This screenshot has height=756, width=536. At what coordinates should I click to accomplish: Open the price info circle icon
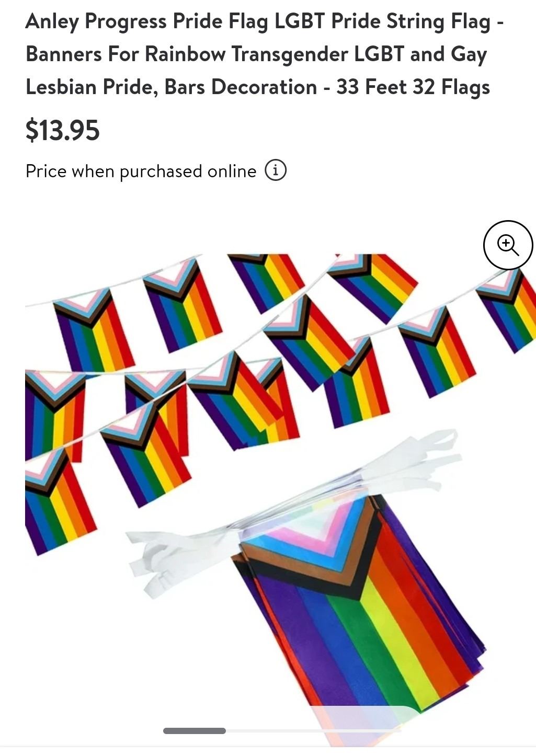276,170
